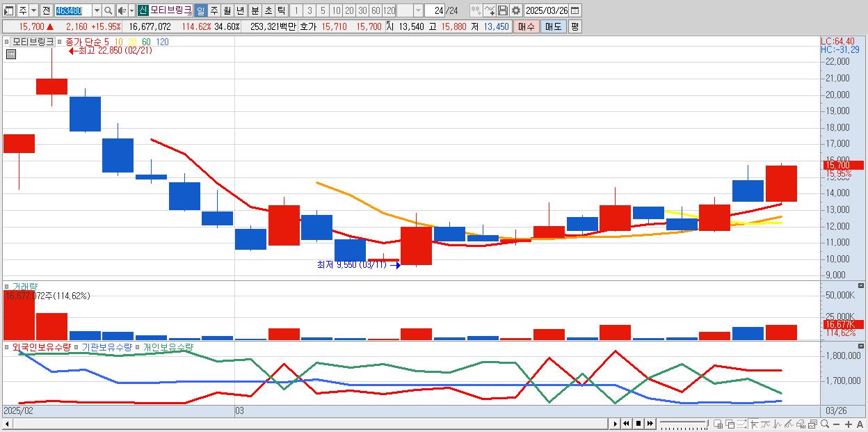Choose the 120 interval button
The height and width of the screenshot is (432, 868).
tap(389, 10)
